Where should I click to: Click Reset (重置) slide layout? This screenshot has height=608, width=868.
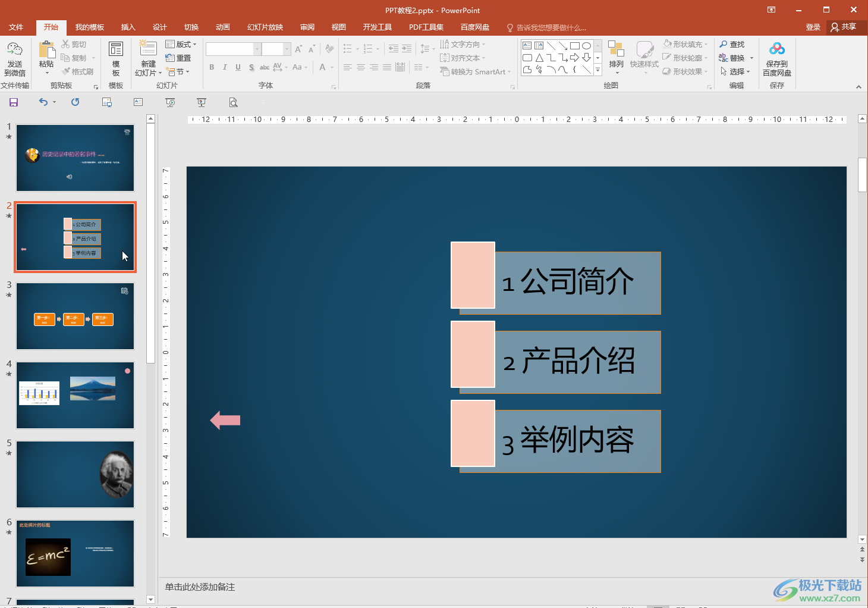tap(178, 58)
